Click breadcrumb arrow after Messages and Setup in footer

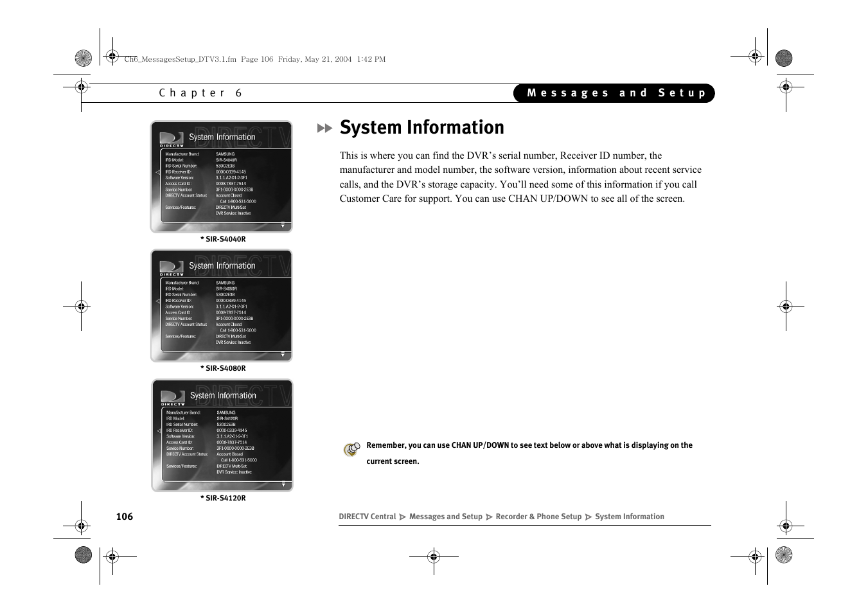pos(489,517)
